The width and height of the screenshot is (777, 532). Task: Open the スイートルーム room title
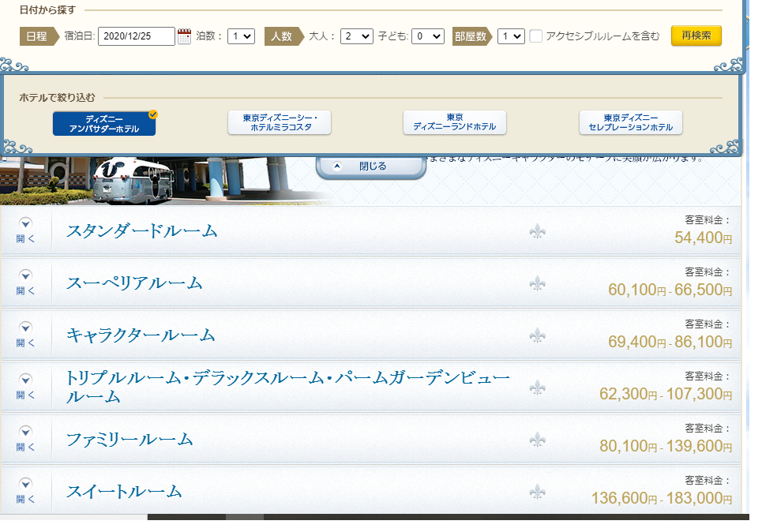(x=124, y=492)
